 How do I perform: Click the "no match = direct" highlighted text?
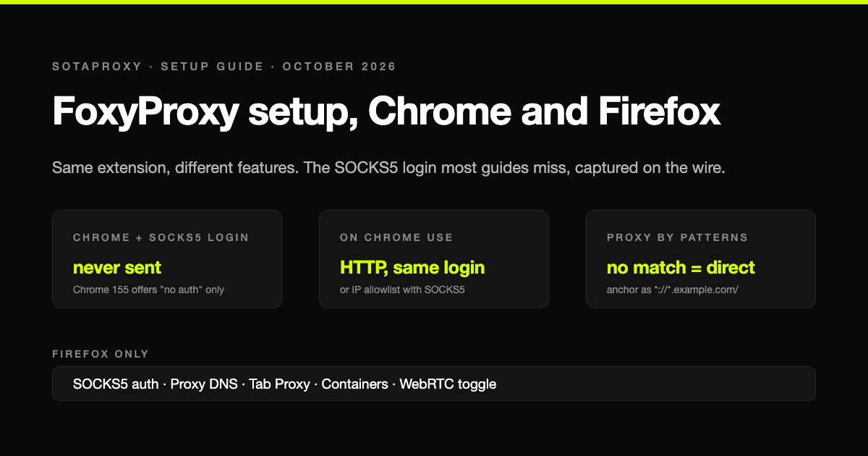(x=681, y=268)
